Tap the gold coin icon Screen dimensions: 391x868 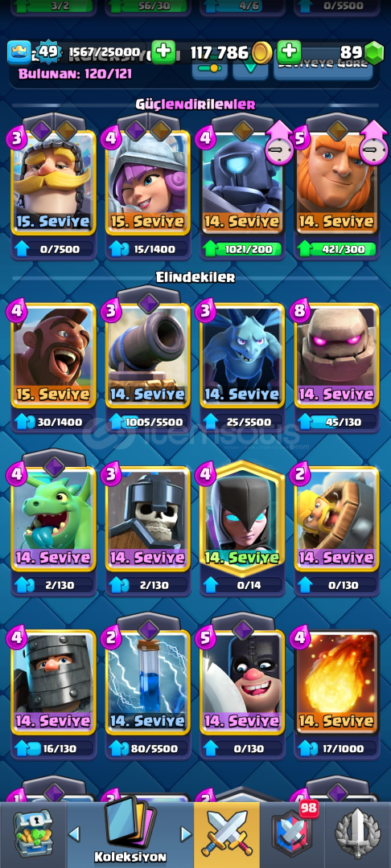(261, 53)
